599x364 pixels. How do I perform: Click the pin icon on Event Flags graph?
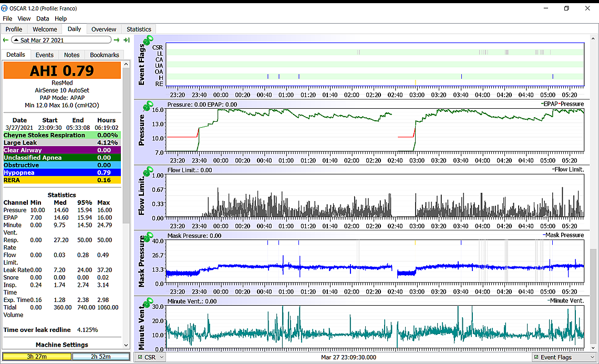148,40
